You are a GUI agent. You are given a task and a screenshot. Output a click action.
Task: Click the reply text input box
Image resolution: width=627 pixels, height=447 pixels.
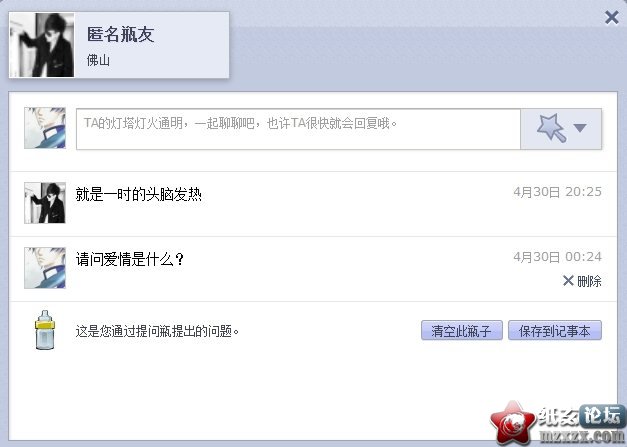(298, 129)
